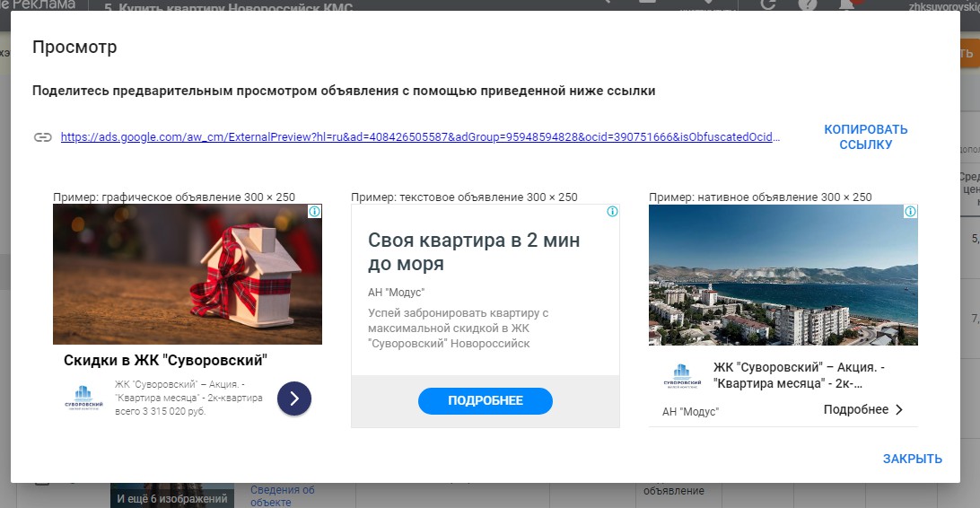This screenshot has height=508, width=980.
Task: Click Суворовский logo in native ad
Action: point(682,377)
